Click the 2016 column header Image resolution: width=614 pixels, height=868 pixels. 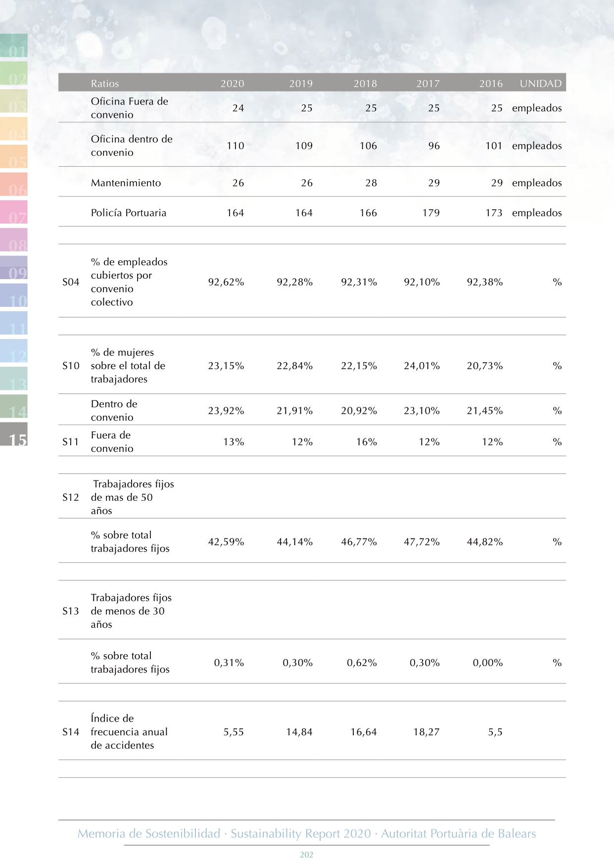pos(491,84)
